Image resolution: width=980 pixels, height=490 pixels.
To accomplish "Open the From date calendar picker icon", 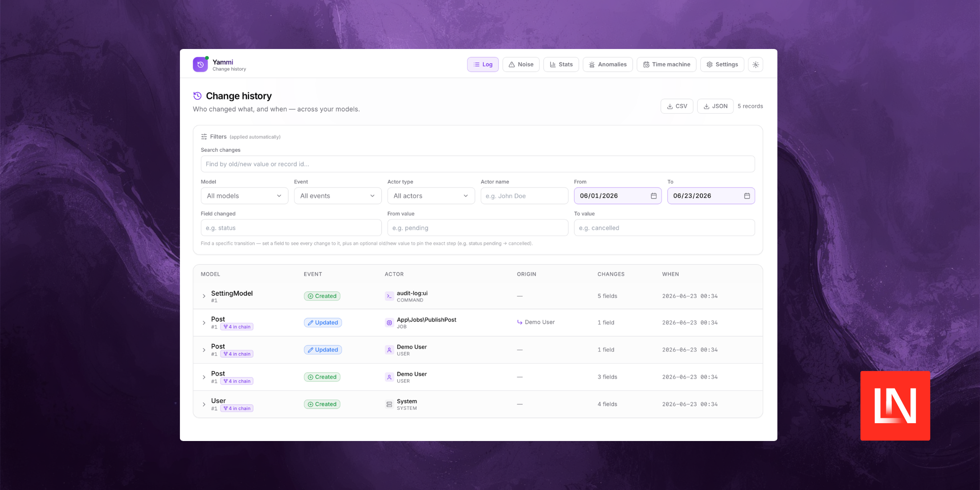I will pos(653,196).
